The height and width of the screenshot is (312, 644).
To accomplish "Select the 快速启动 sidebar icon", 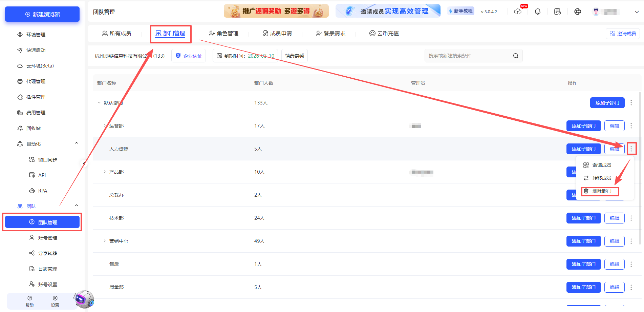I will pyautogui.click(x=34, y=50).
